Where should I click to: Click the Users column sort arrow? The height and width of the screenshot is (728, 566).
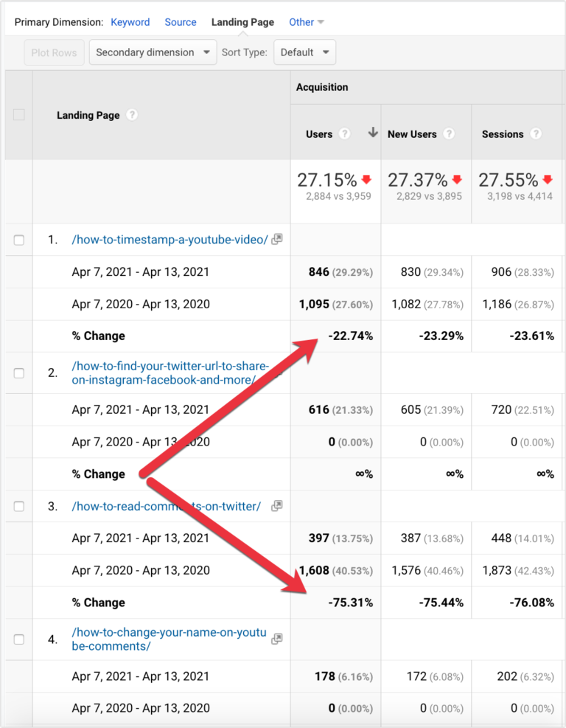tap(373, 134)
